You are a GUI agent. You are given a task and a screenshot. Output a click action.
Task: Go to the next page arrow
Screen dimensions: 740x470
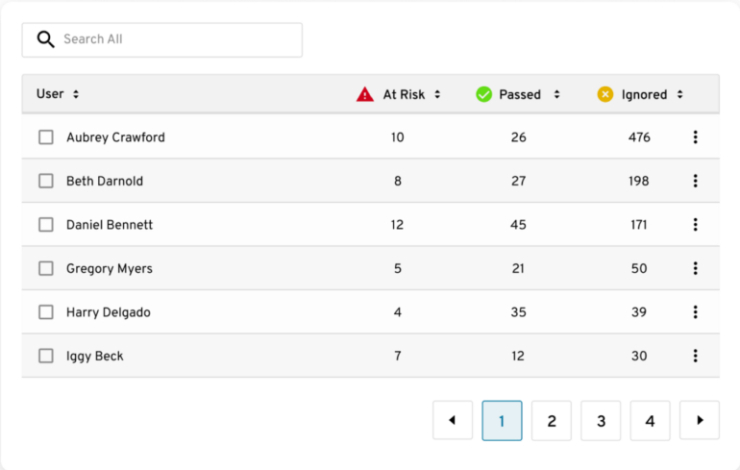700,421
